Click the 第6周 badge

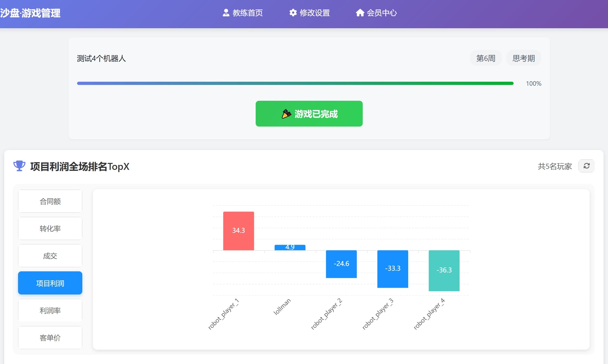[485, 58]
